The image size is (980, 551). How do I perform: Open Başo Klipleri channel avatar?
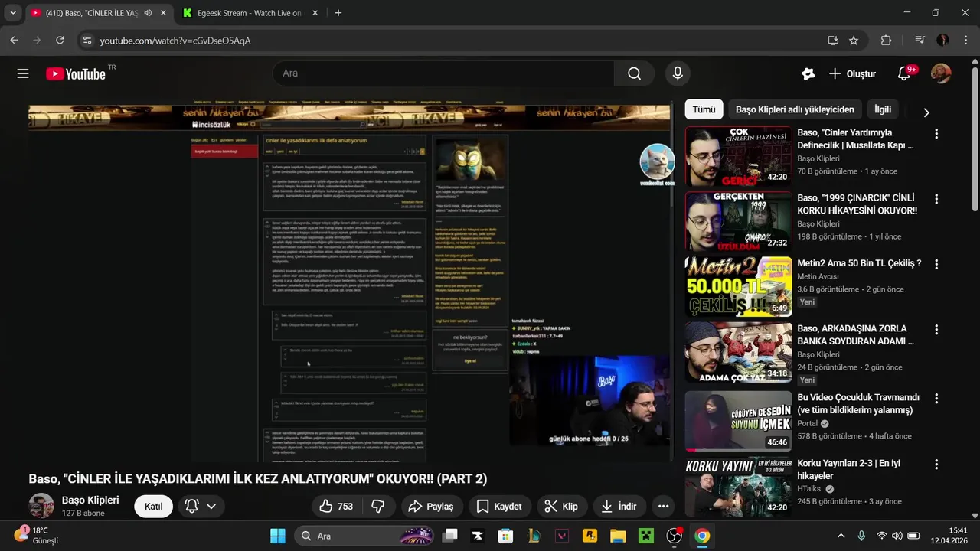41,506
